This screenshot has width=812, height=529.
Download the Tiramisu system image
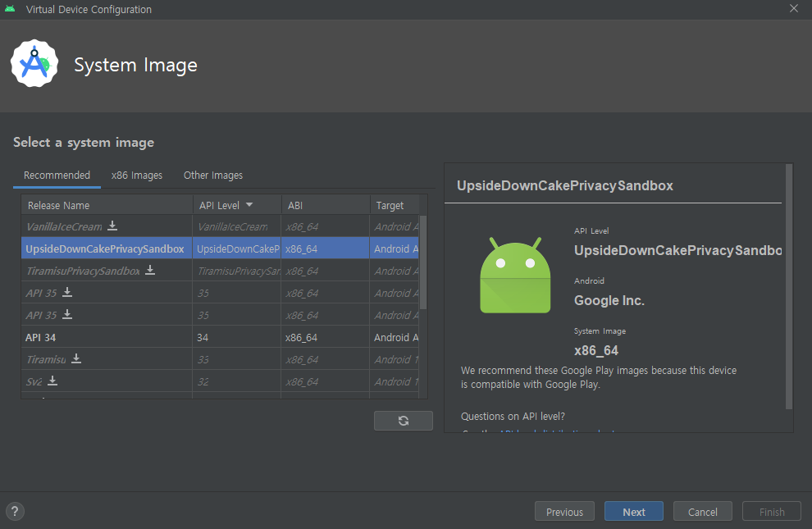tap(76, 358)
